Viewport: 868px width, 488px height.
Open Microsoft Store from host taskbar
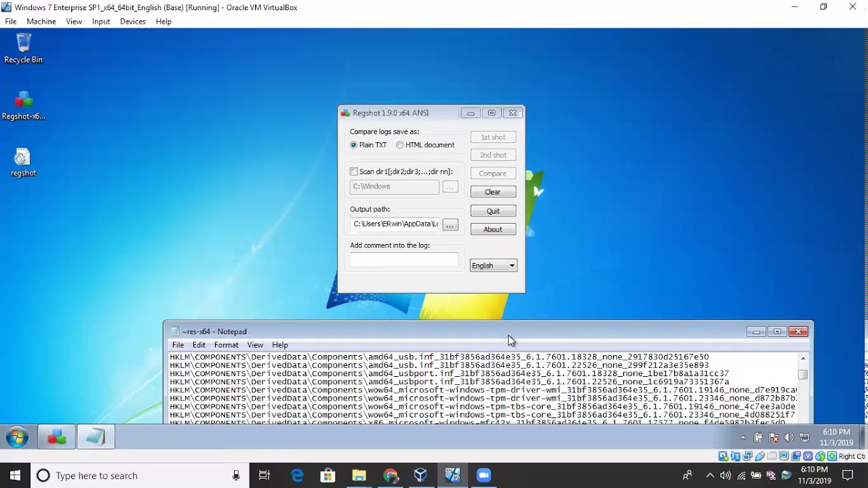328,476
